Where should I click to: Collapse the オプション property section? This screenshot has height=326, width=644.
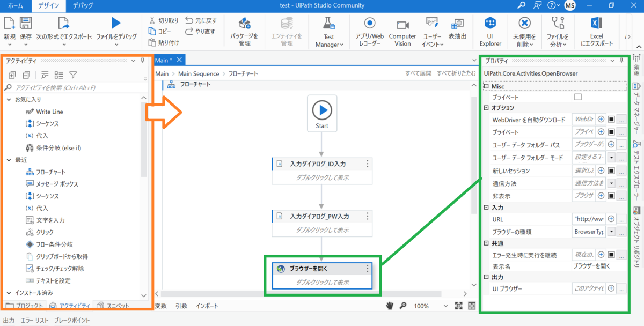pyautogui.click(x=487, y=108)
